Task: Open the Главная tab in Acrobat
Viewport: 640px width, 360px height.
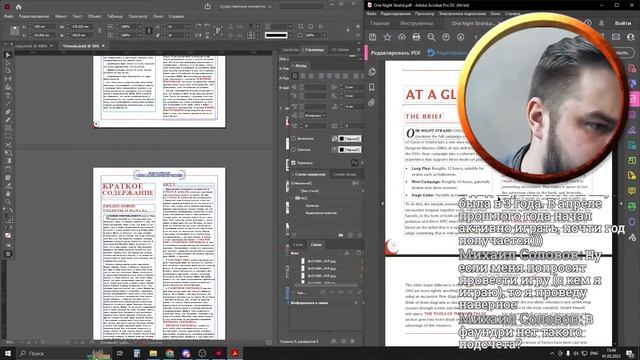Action: [x=380, y=23]
